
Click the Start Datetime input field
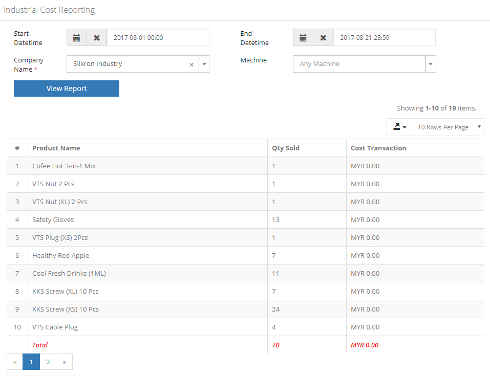pos(158,37)
